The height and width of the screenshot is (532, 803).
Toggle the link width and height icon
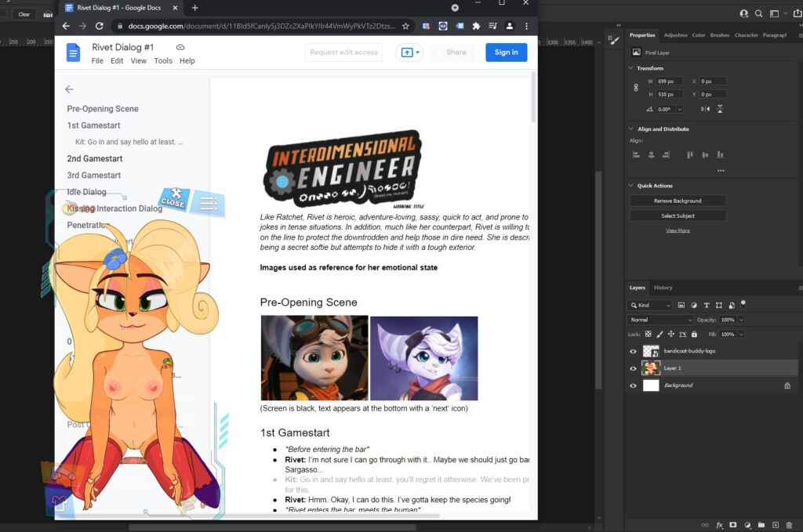tap(635, 88)
